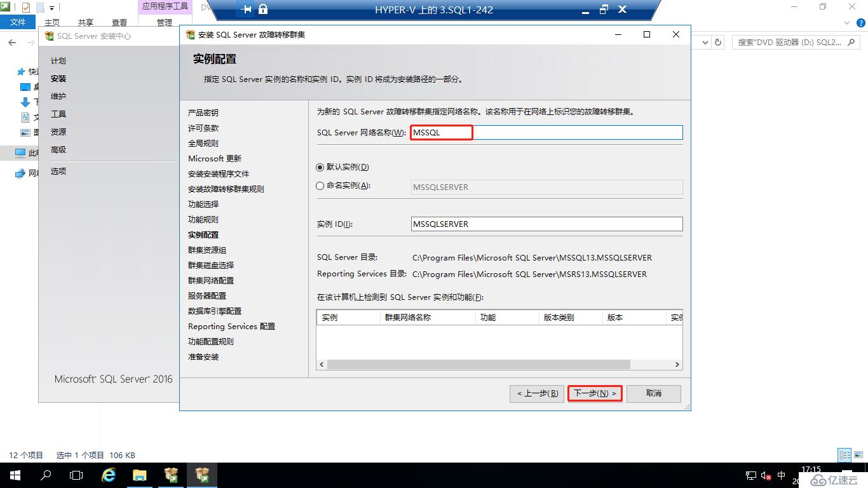Click the new folder icon in quick access toolbar
868x488 pixels.
click(40, 8)
